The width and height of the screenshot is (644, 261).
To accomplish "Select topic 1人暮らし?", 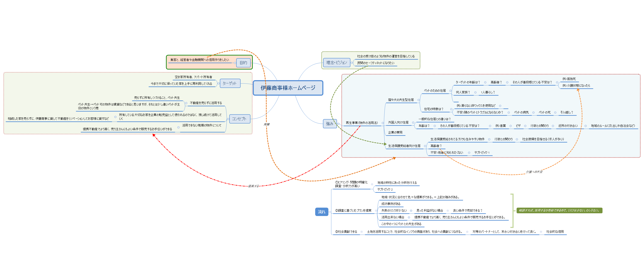I will 488,93.
